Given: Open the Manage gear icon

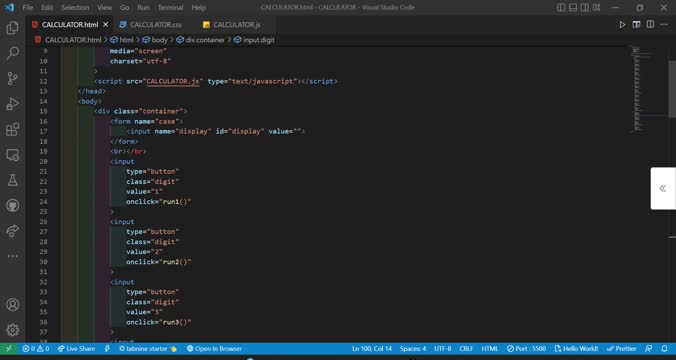Looking at the screenshot, I should click(x=13, y=330).
